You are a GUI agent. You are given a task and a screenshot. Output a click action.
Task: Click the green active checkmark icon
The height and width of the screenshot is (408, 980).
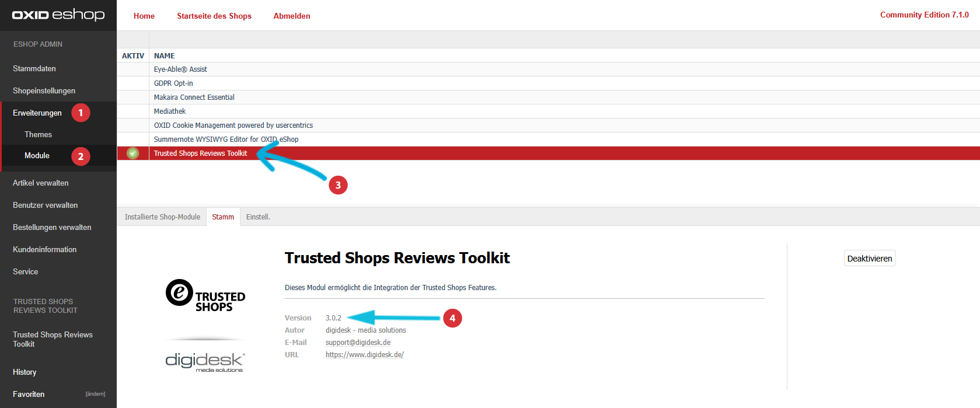click(133, 153)
